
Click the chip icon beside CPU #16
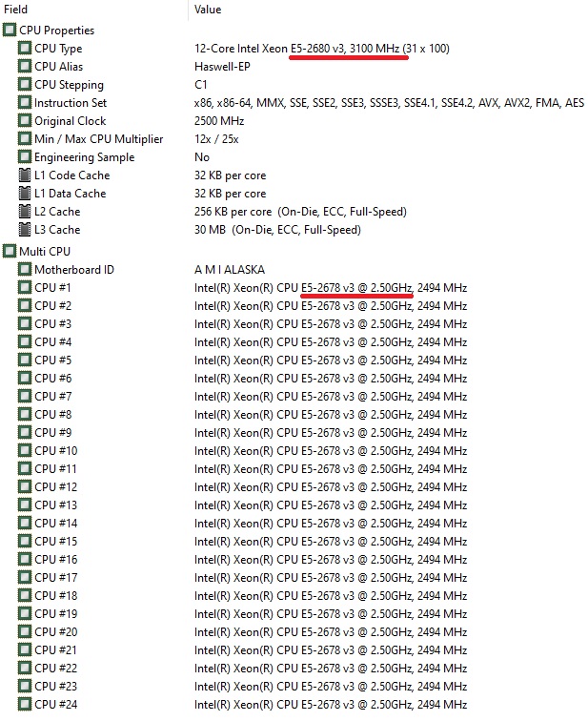tap(25, 559)
